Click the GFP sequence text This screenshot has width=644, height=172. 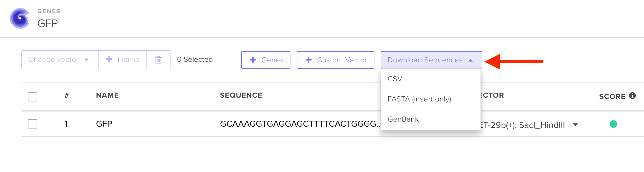300,124
